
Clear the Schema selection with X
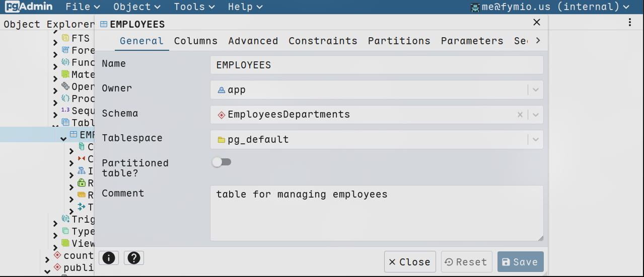tap(520, 115)
